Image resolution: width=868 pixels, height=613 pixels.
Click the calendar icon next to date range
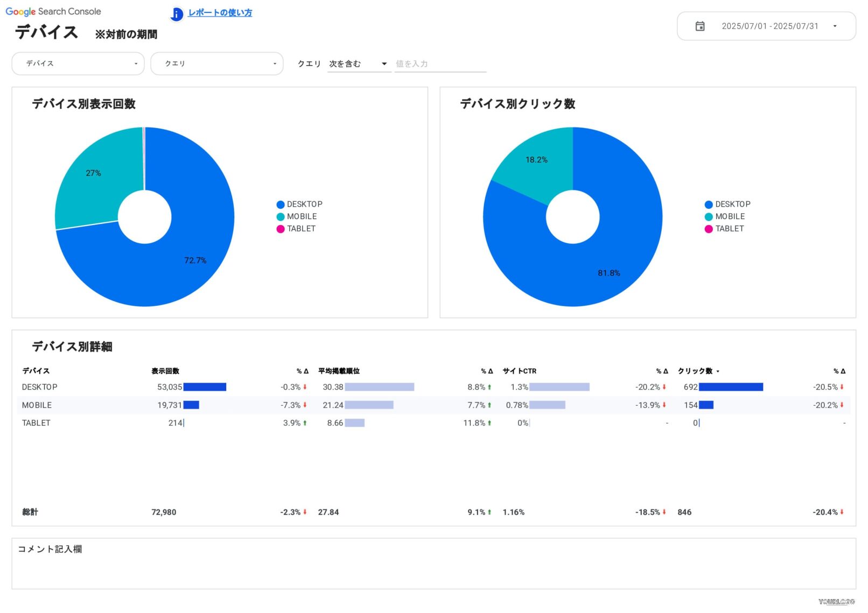[701, 26]
